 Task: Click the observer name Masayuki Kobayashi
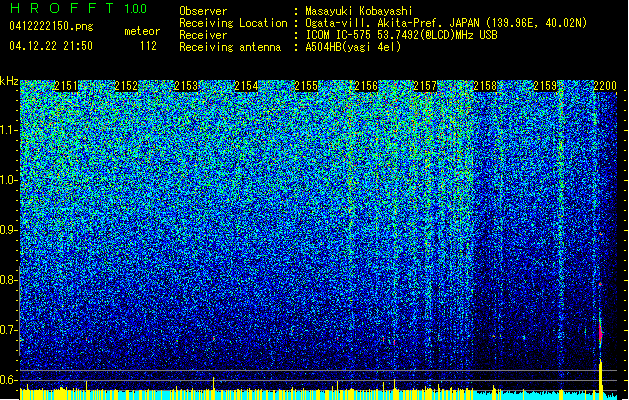(x=359, y=11)
